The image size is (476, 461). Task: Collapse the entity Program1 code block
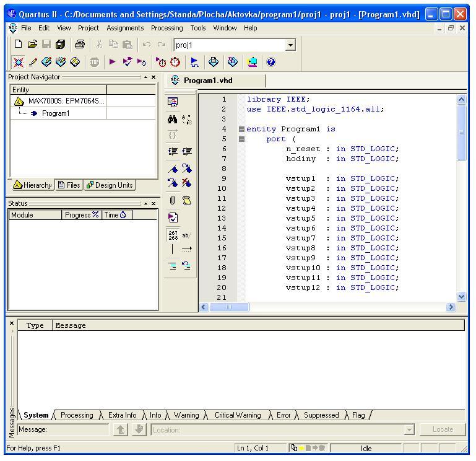(x=241, y=129)
